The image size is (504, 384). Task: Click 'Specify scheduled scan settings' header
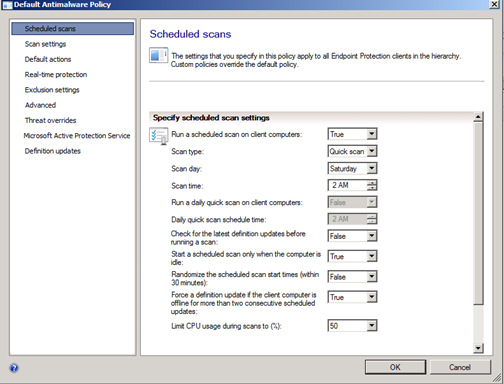pyautogui.click(x=211, y=118)
